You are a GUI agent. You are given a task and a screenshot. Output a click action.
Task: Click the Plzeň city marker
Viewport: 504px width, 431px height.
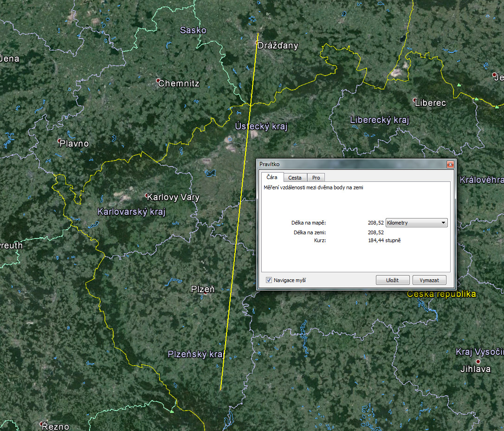click(205, 293)
